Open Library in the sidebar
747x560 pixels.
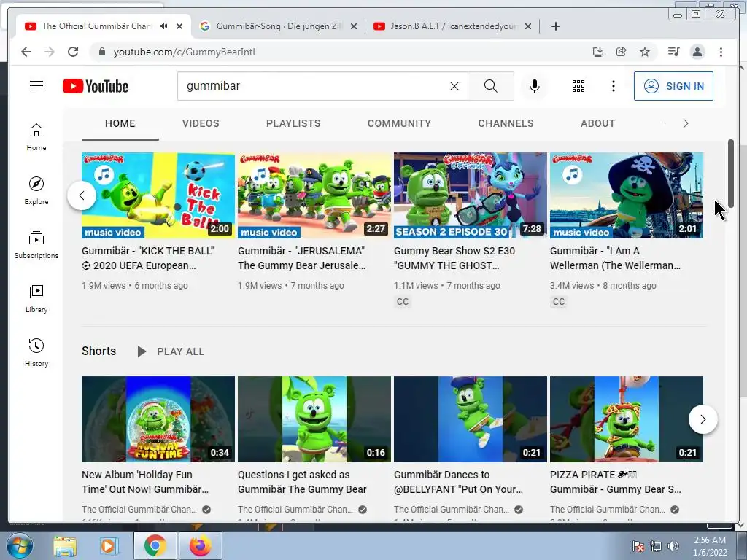(x=36, y=298)
